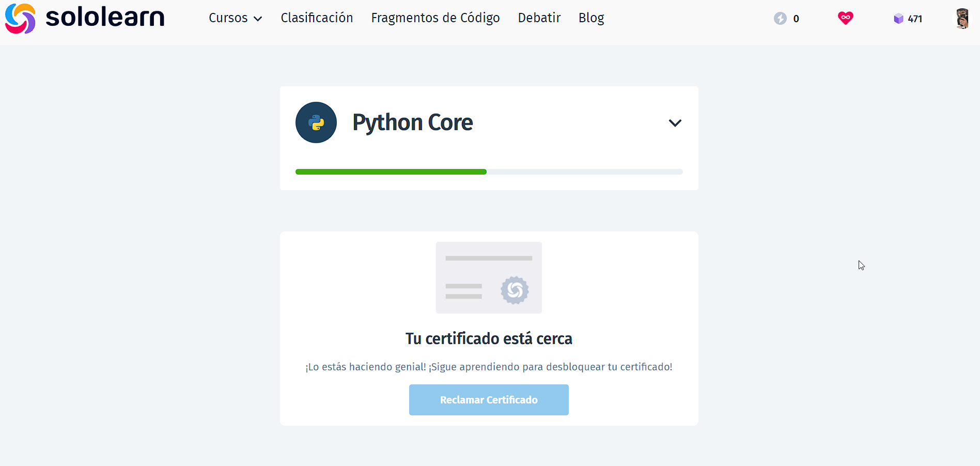Click the purple cube bits icon
The width and height of the screenshot is (980, 466).
click(898, 19)
